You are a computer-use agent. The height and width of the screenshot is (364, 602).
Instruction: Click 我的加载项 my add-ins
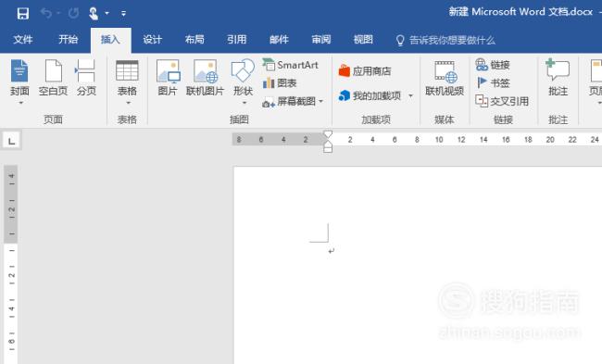coord(370,95)
